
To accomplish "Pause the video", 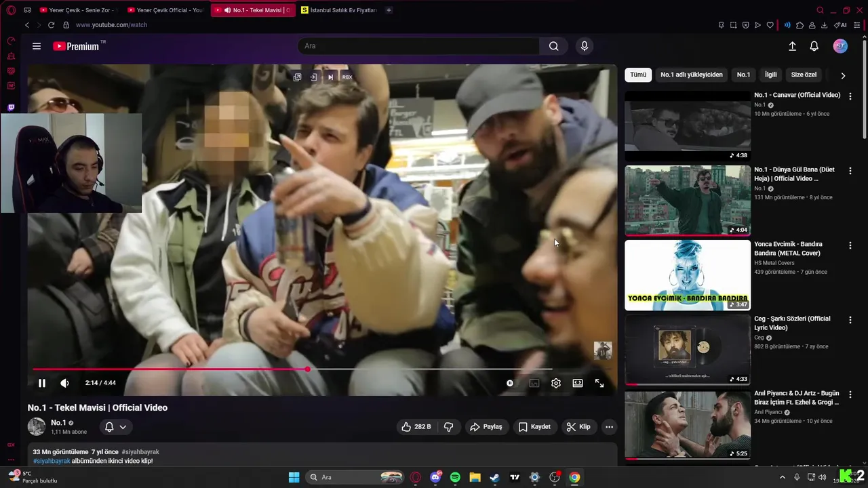I will point(42,383).
